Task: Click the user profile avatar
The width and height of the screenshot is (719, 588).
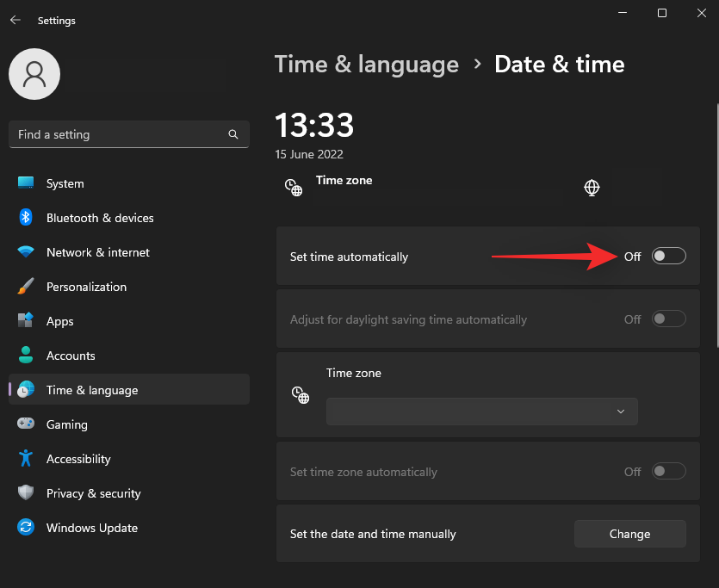Action: pyautogui.click(x=34, y=74)
